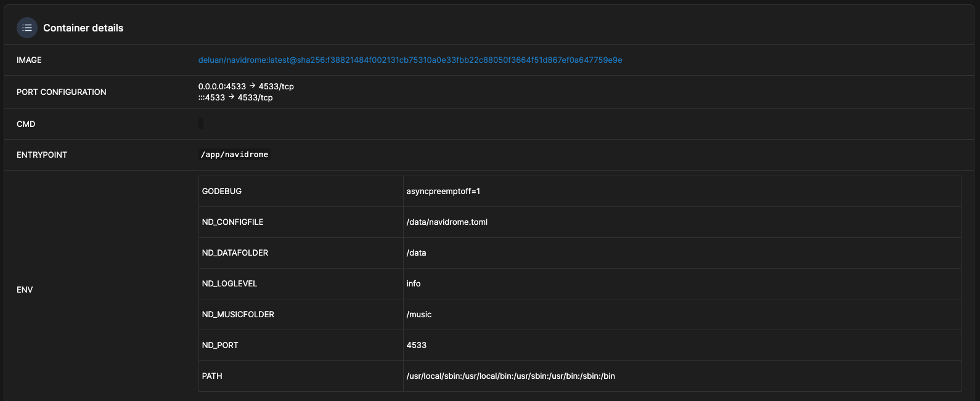980x401 pixels.
Task: Select the /data/navidrome.toml value
Action: point(447,222)
